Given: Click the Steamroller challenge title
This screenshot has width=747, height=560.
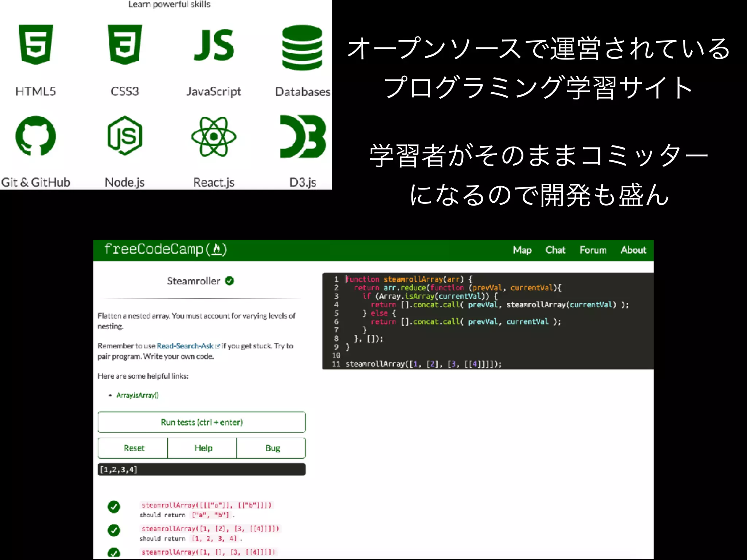Looking at the screenshot, I should pos(194,281).
